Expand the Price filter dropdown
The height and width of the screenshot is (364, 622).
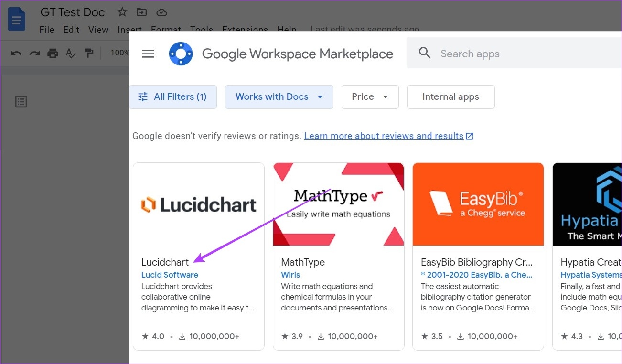(x=370, y=97)
